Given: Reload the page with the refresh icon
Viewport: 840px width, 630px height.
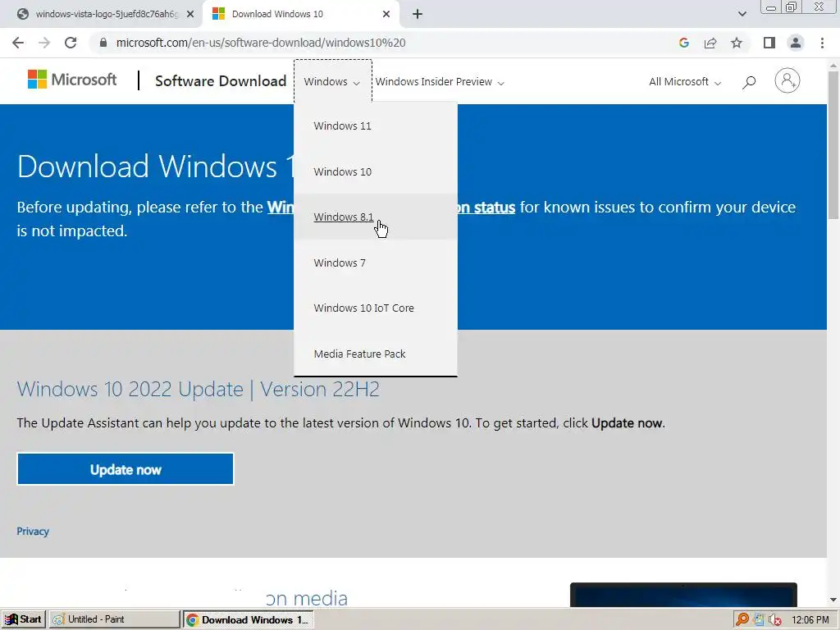Looking at the screenshot, I should click(x=71, y=43).
